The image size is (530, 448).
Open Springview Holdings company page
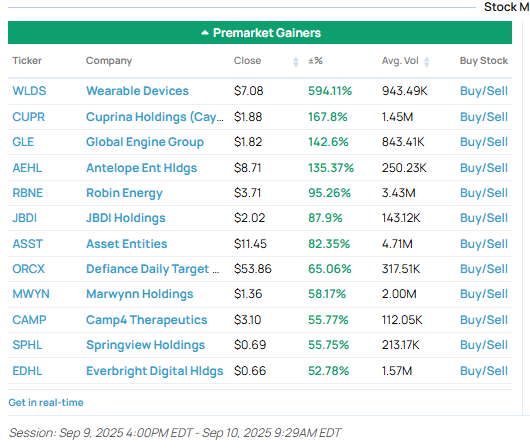[145, 345]
